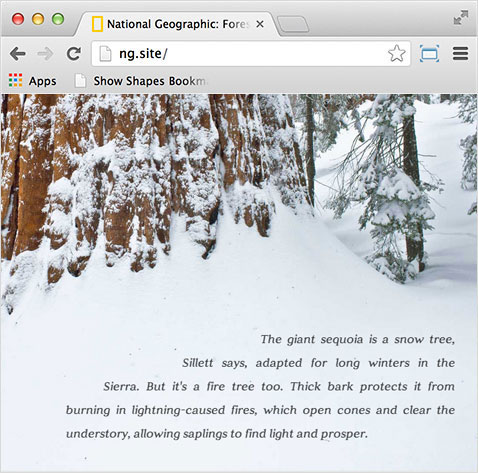Close the National Geographic tab
This screenshot has width=478, height=473.
[260, 24]
